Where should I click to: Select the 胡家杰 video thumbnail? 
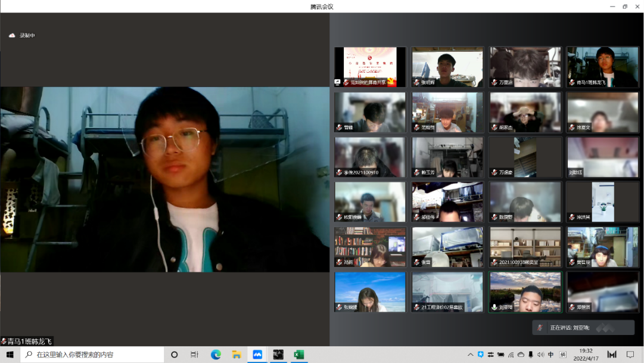[x=525, y=112]
